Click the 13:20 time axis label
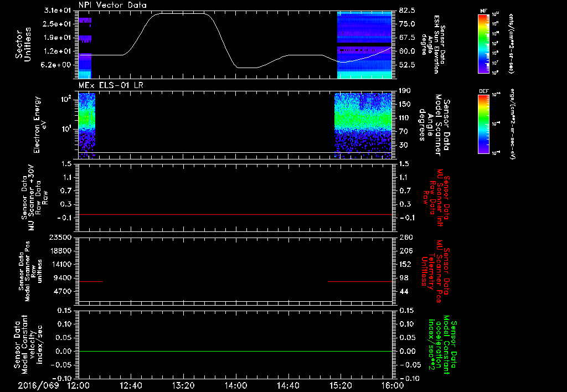 pos(183,385)
